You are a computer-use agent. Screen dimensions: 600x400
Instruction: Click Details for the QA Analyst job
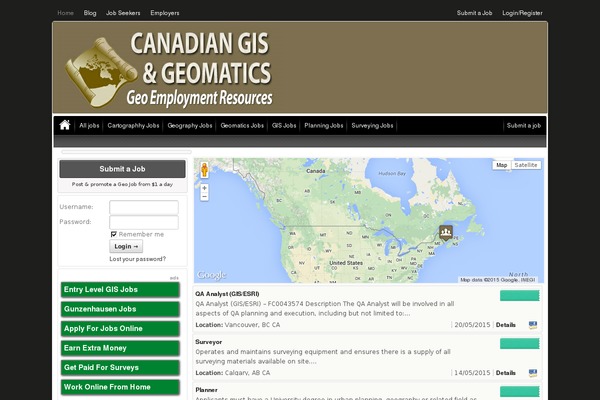[x=505, y=325]
